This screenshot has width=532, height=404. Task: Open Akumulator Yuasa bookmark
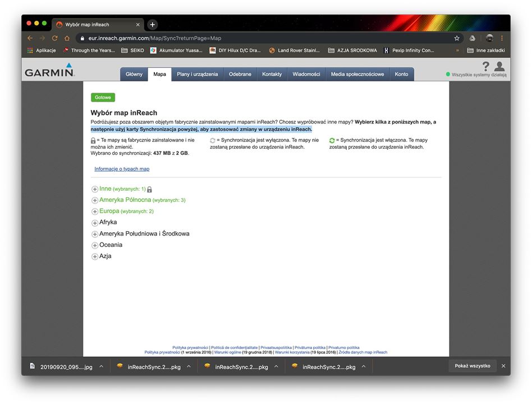pos(176,50)
